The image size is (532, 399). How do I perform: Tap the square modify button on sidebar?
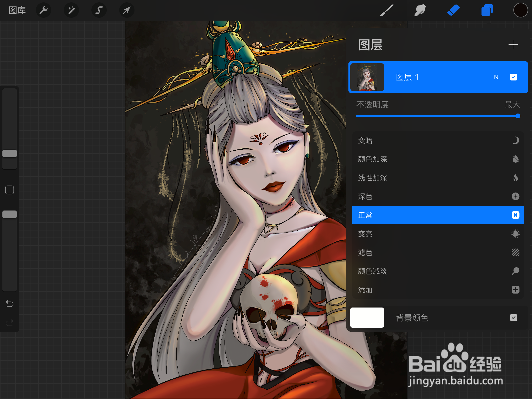pos(10,190)
